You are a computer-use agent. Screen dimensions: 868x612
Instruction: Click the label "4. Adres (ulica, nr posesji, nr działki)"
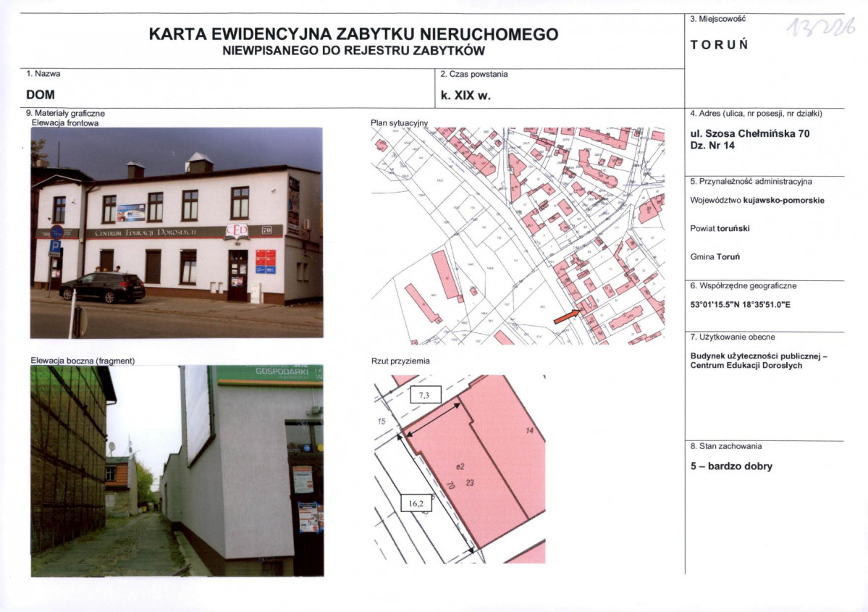(x=757, y=114)
